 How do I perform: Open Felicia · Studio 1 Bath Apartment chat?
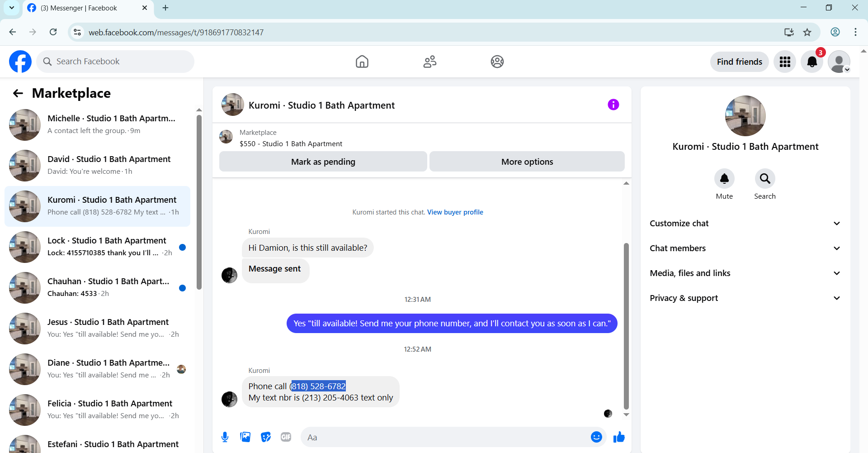97,410
